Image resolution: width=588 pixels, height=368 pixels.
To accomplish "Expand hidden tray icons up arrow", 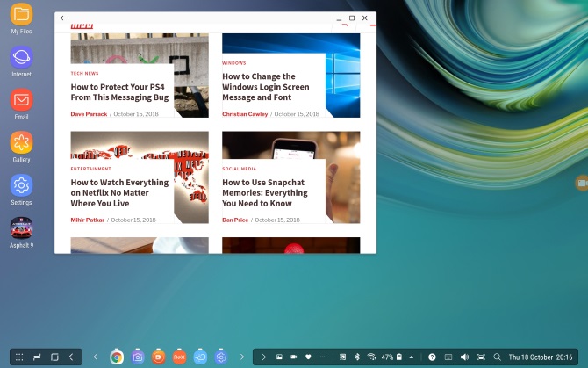I will click(411, 357).
